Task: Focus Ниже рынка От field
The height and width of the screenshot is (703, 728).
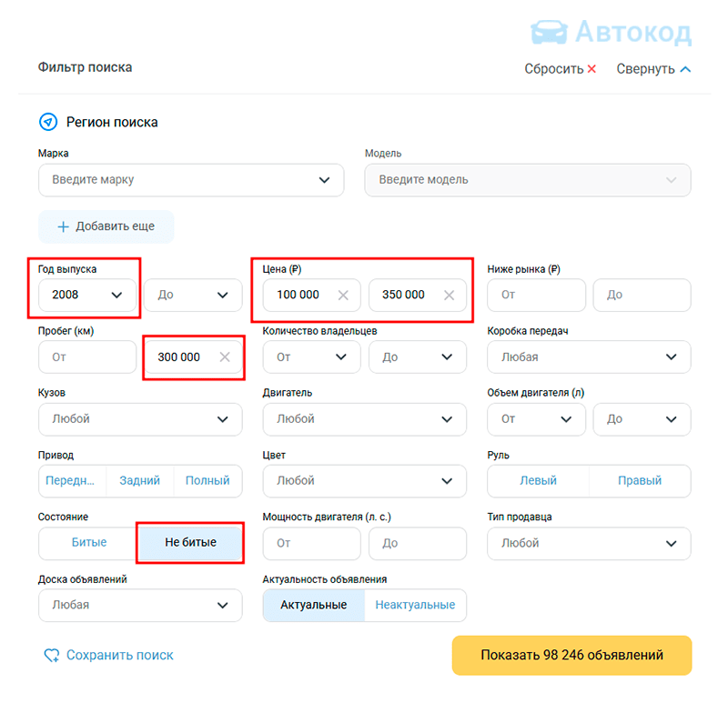Action: point(536,296)
